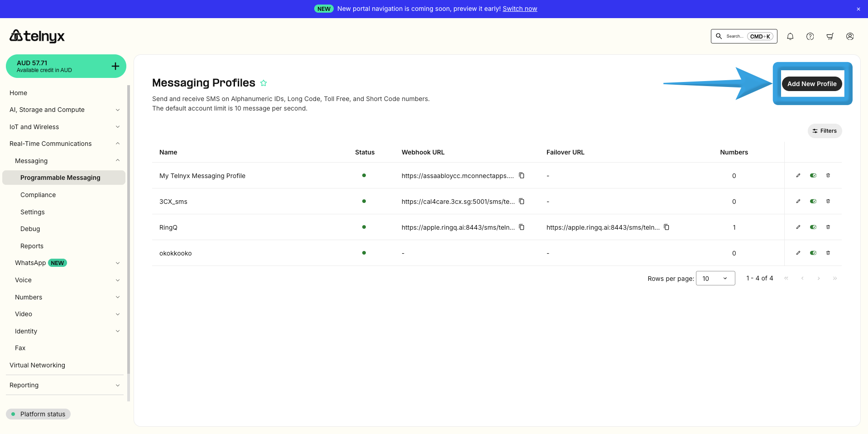The width and height of the screenshot is (868, 434).
Task: Click the search input field
Action: coord(734,36)
